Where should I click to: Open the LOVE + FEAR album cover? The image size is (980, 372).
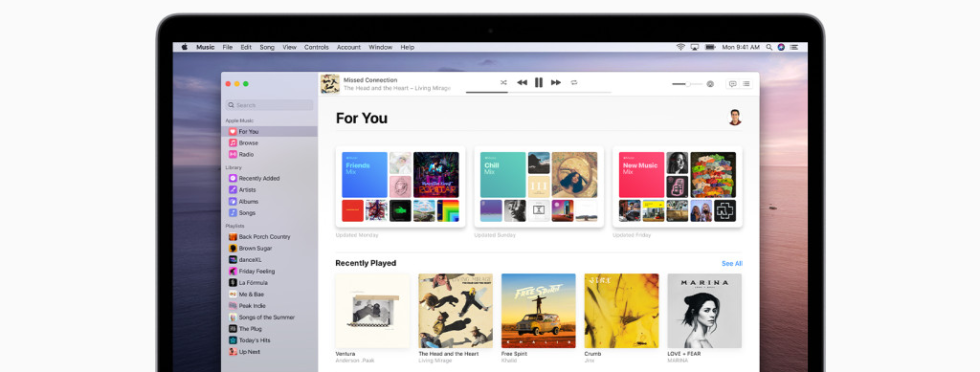[x=704, y=311]
